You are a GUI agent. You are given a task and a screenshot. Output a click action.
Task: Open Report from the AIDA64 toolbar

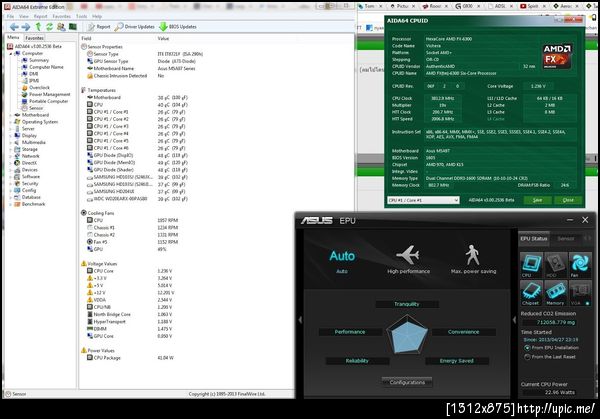[x=99, y=27]
